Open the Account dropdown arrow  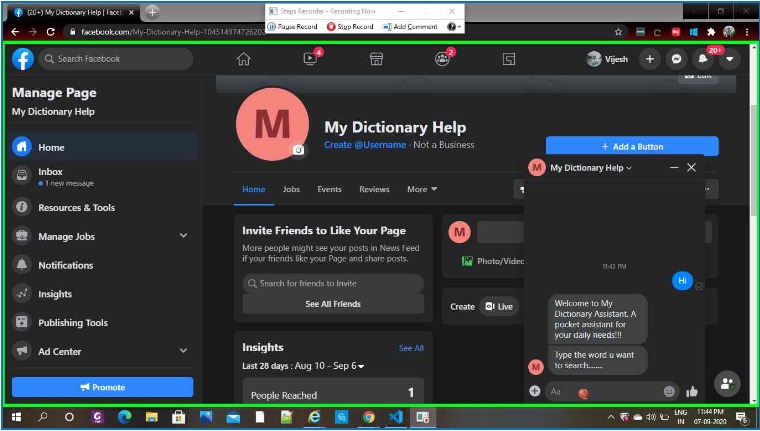[x=729, y=59]
